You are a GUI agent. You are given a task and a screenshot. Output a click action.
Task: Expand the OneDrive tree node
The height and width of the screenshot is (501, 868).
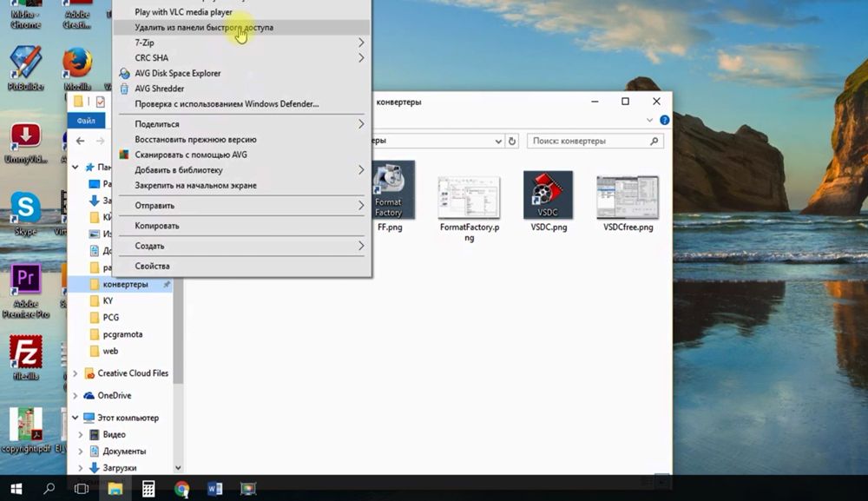coord(76,396)
